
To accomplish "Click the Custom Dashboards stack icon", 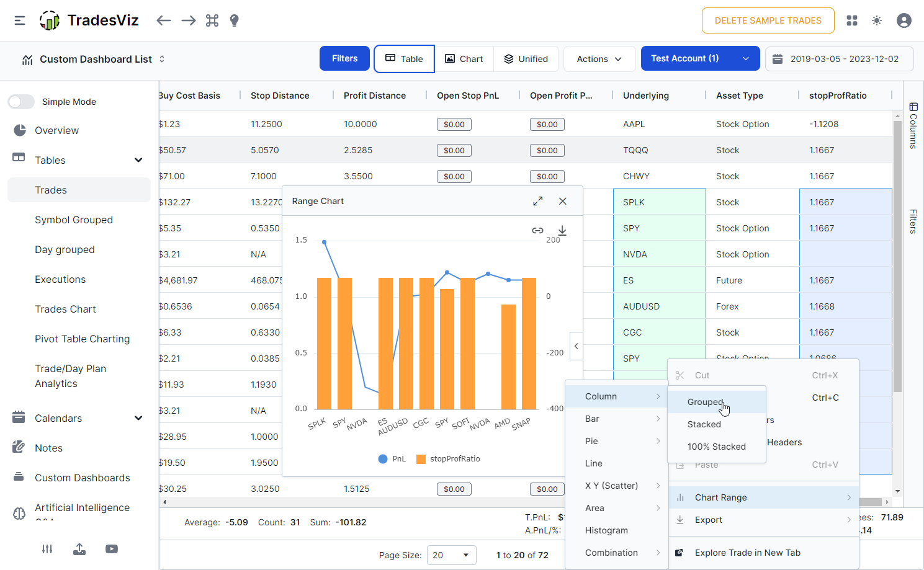I will coord(19,477).
